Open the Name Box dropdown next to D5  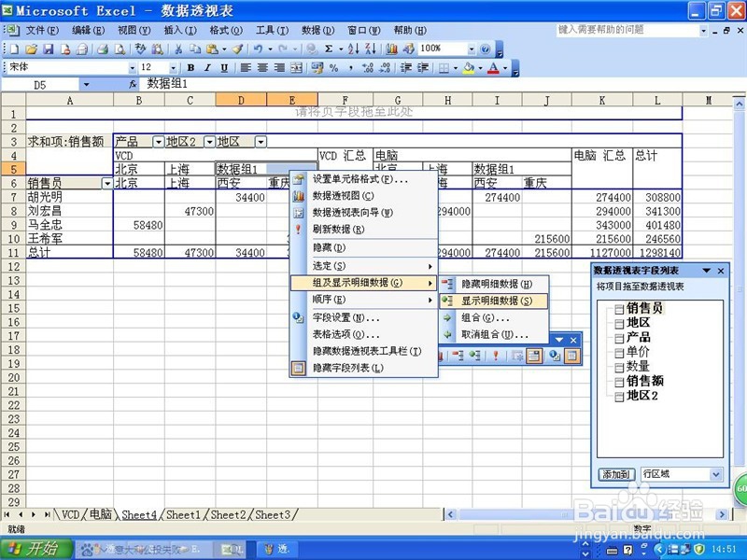click(x=86, y=85)
